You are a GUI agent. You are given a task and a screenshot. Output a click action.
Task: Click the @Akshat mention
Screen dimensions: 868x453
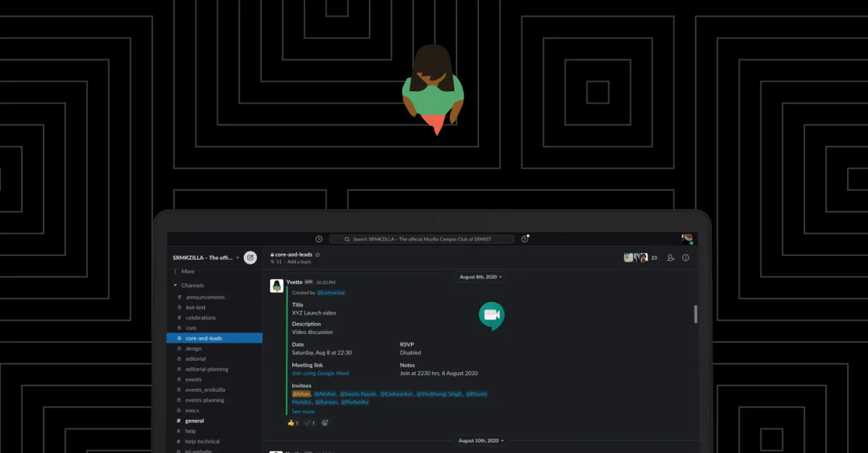[325, 394]
